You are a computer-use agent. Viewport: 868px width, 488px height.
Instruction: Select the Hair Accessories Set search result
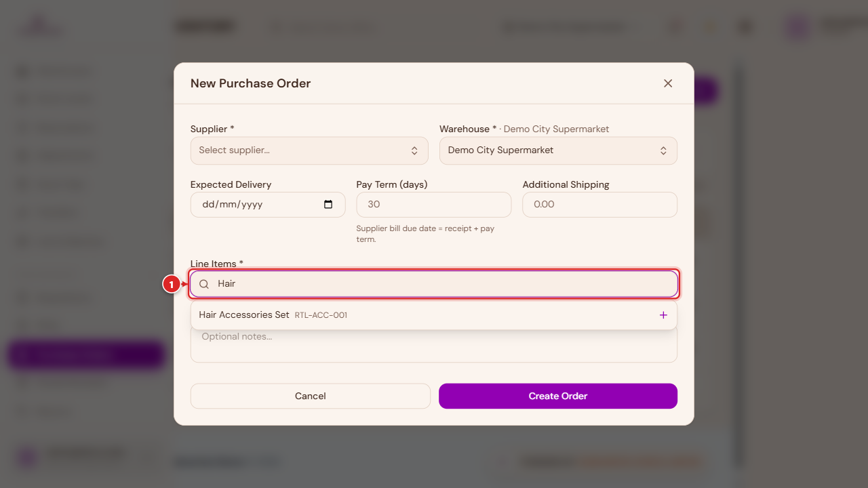(x=434, y=315)
